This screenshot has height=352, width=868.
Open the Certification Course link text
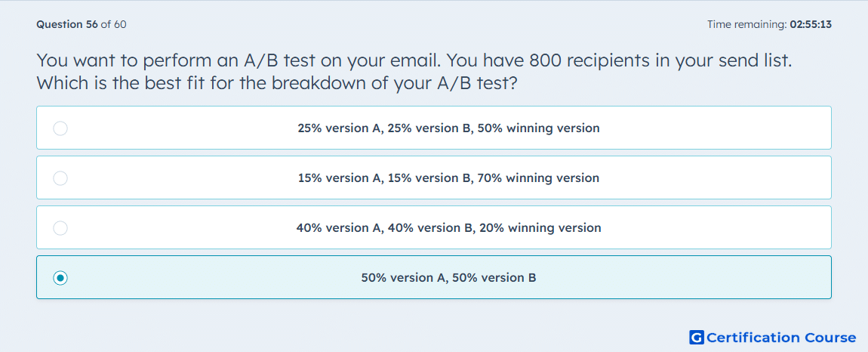(x=781, y=338)
